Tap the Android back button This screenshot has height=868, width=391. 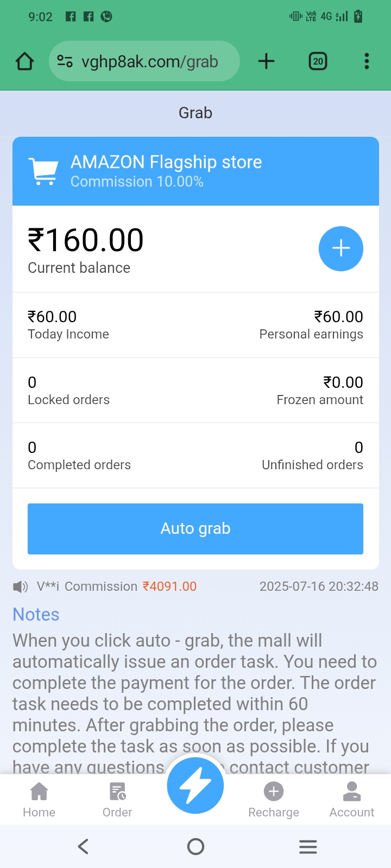coord(83,846)
